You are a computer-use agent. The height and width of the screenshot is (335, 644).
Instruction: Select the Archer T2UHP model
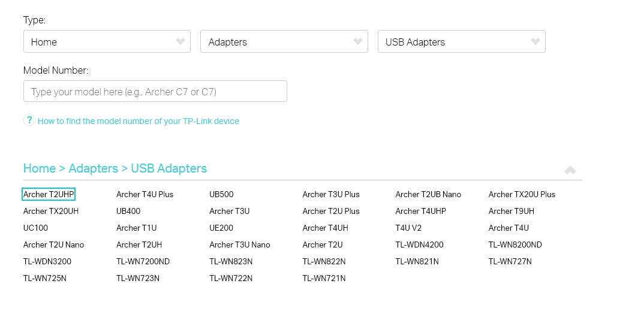[49, 194]
